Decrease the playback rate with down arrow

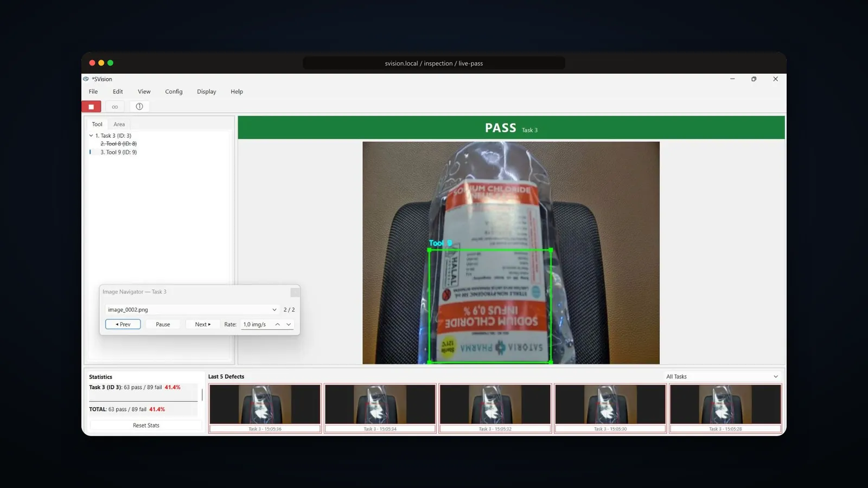tap(289, 324)
